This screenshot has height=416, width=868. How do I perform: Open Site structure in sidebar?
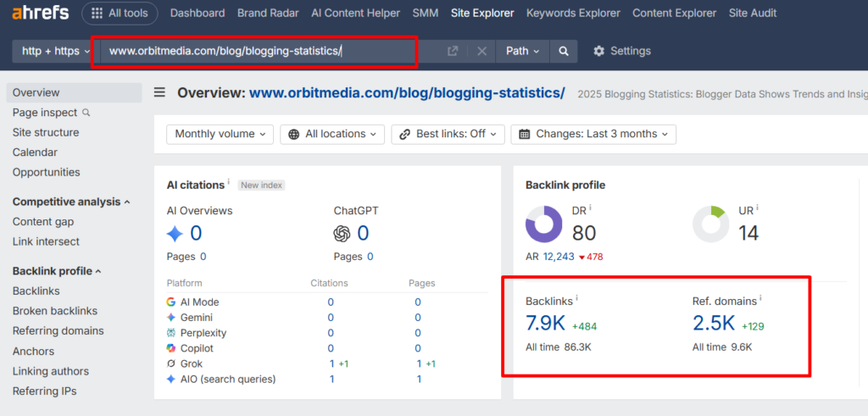(x=46, y=132)
